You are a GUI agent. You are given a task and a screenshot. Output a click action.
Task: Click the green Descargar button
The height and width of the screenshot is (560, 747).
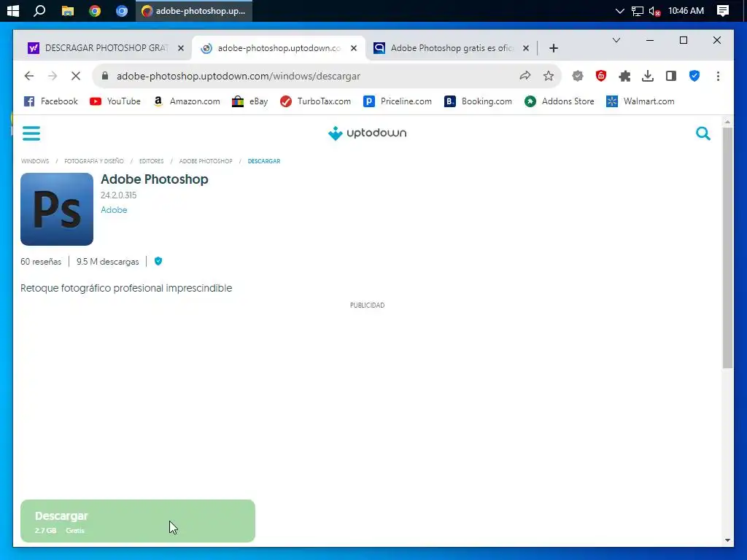coord(138,521)
